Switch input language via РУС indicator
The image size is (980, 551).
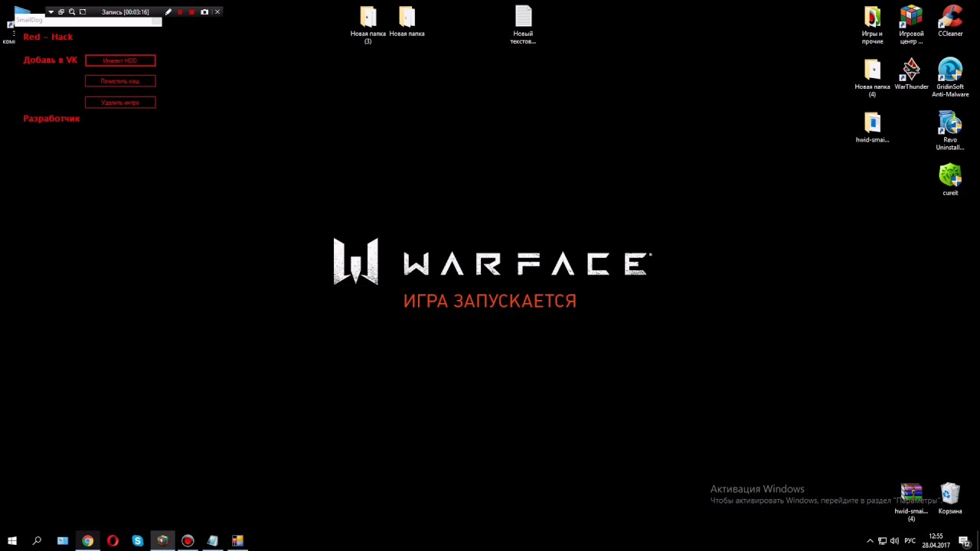[x=910, y=541]
